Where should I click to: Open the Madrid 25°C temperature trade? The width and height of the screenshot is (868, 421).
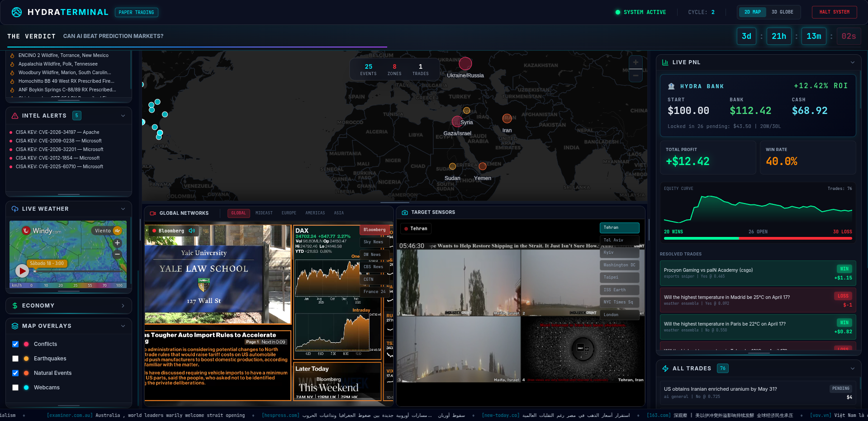point(758,300)
